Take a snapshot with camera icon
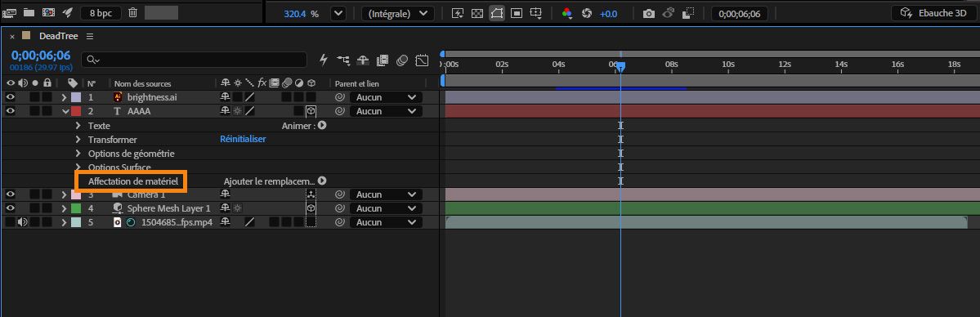Viewport: 980px width, 317px height. point(649,13)
